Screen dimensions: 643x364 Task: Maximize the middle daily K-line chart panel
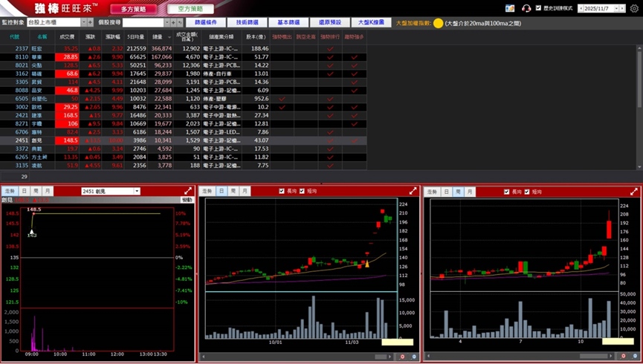(413, 191)
